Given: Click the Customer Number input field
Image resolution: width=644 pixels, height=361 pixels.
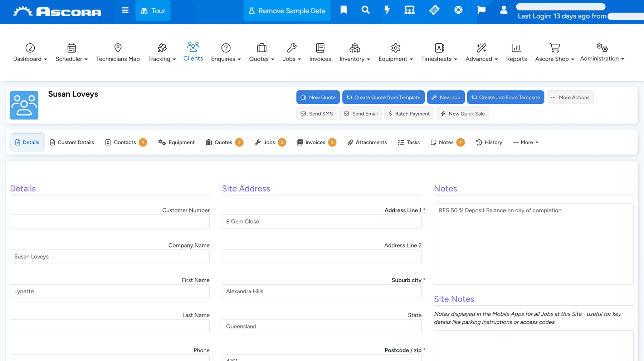Looking at the screenshot, I should (110, 222).
